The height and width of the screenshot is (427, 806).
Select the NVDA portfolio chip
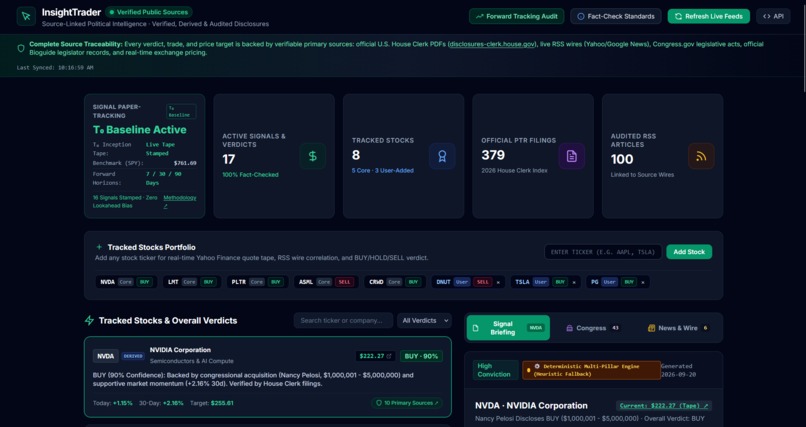(x=126, y=282)
